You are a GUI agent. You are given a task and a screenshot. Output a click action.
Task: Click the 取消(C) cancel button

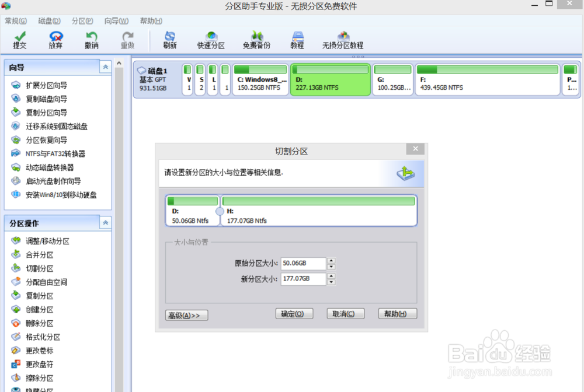345,314
